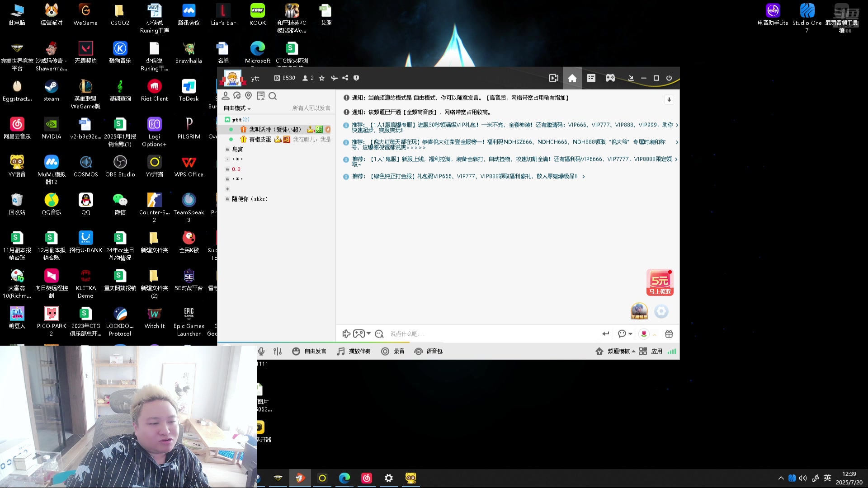The image size is (868, 488).
Task: Toggle 播放伴奏 accompaniment playback
Action: tap(354, 352)
